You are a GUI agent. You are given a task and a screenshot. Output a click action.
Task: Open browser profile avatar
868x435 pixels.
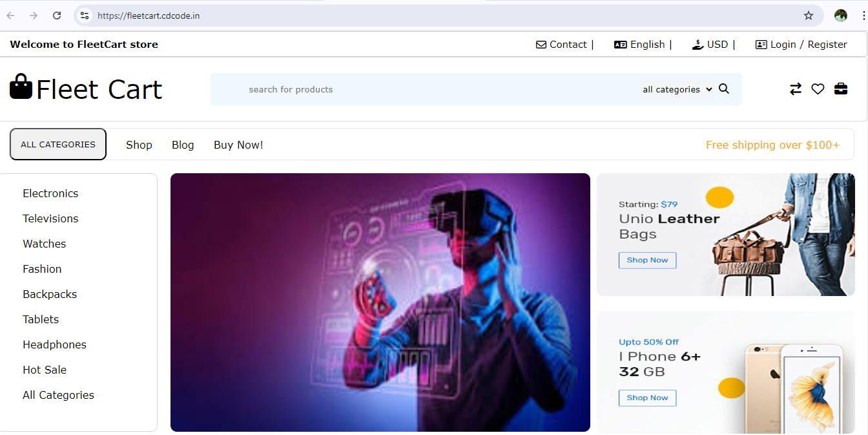point(840,16)
